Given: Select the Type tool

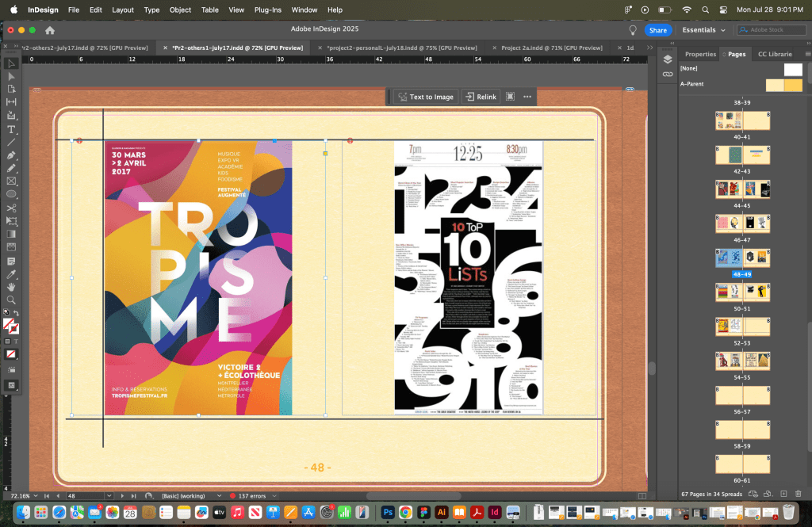Looking at the screenshot, I should click(x=11, y=129).
